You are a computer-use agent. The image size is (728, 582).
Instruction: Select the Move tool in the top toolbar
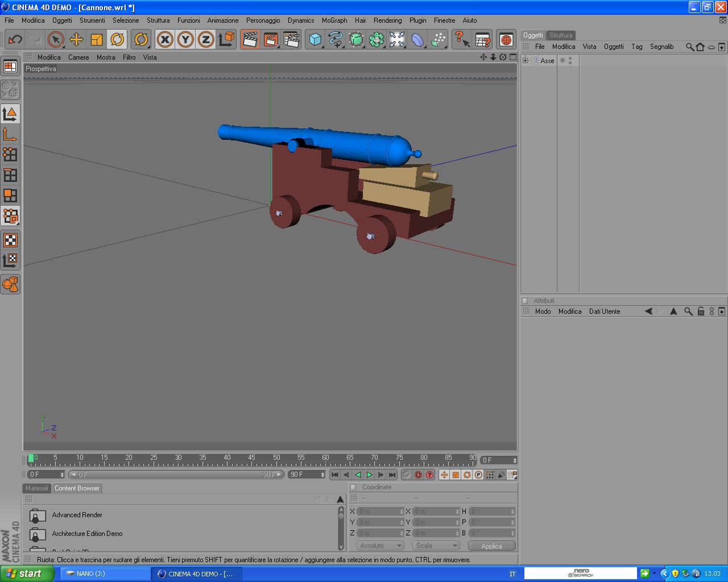76,39
